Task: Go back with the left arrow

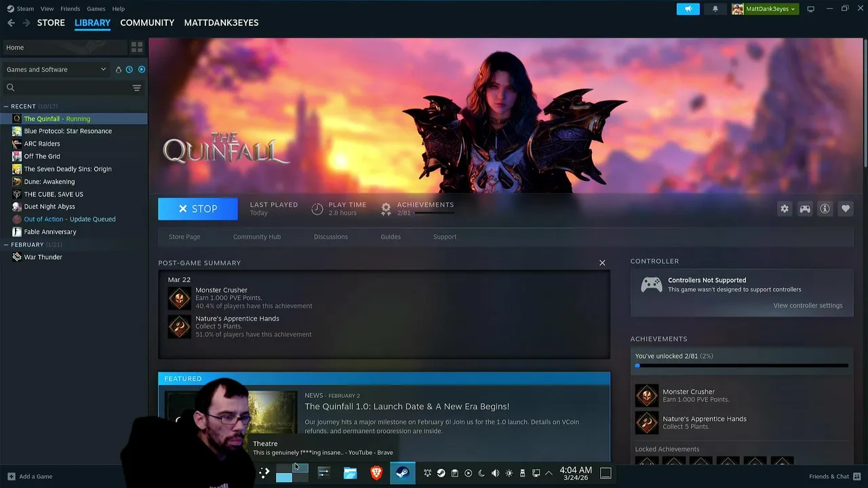Action: coord(11,22)
